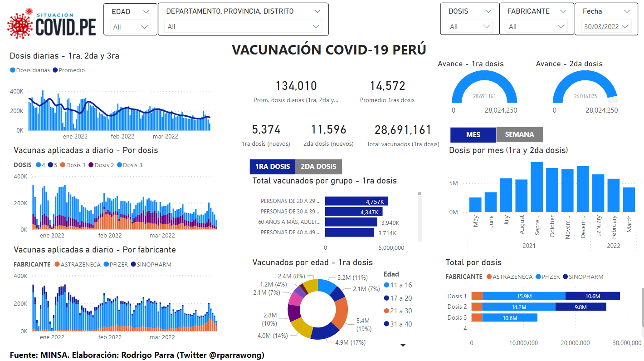Click dose 4 legend marker
The height and width of the screenshot is (361, 644).
[38, 165]
